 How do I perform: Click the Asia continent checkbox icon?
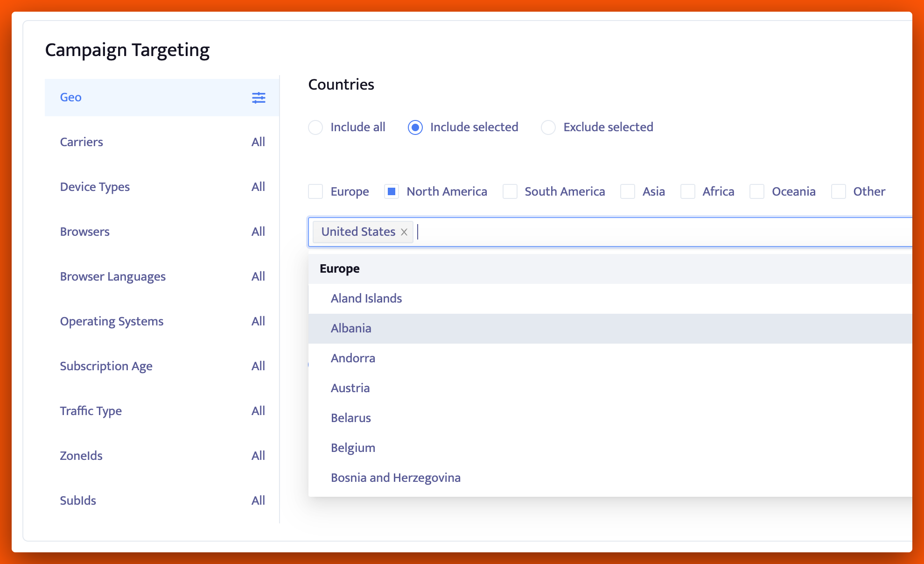pos(627,191)
